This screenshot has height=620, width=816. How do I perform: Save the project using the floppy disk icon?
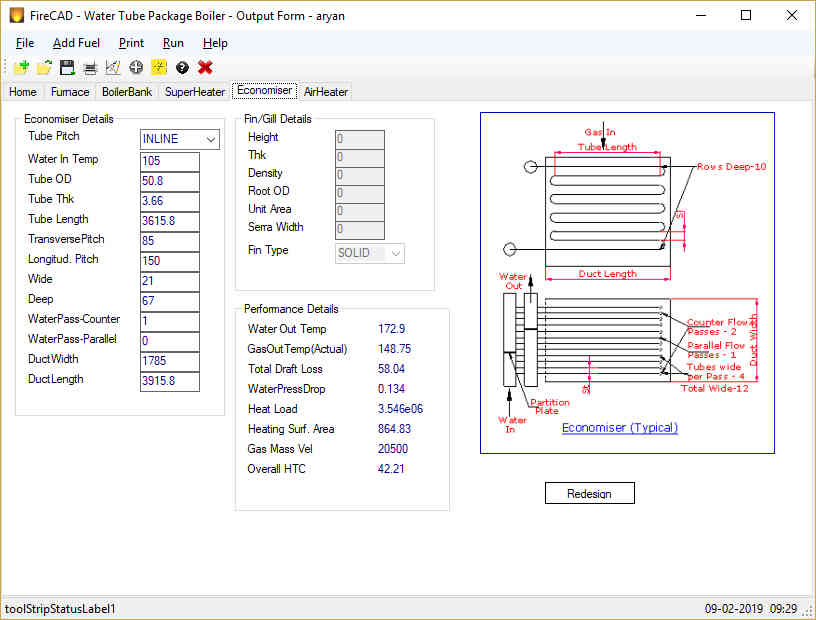tap(67, 67)
